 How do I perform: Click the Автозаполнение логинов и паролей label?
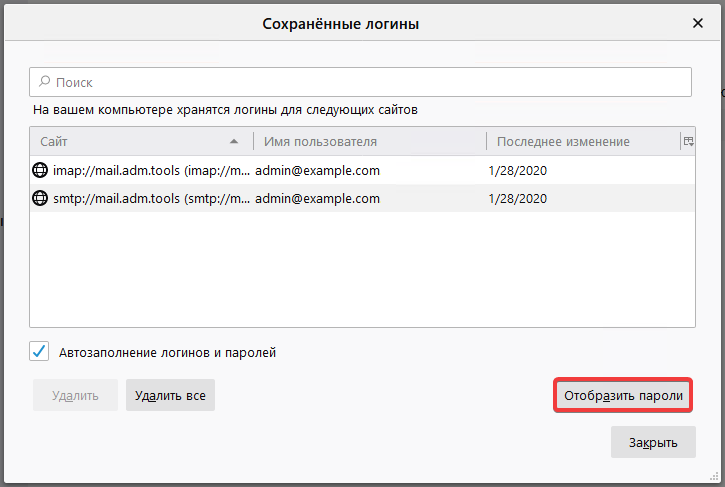(x=167, y=352)
